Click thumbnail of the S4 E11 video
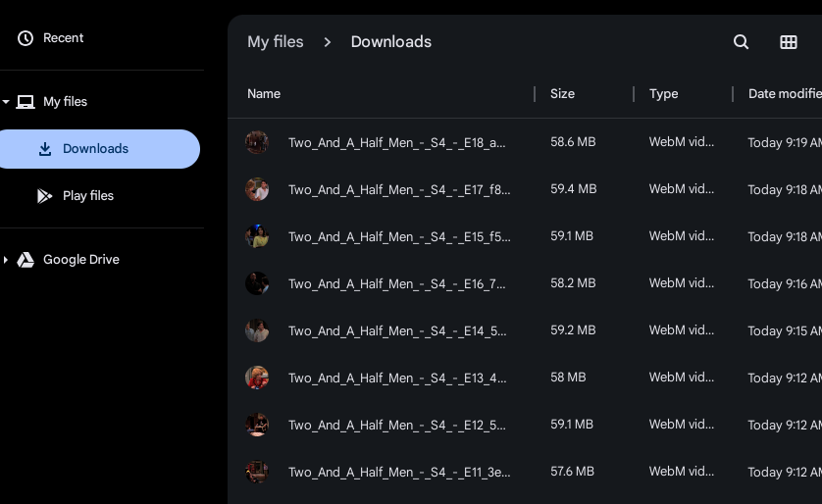 [x=257, y=472]
